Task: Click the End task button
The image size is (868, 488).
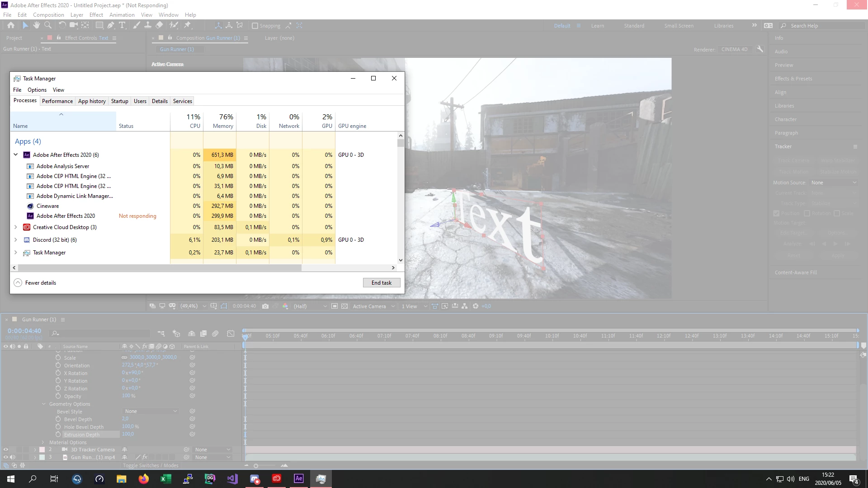Action: (381, 283)
